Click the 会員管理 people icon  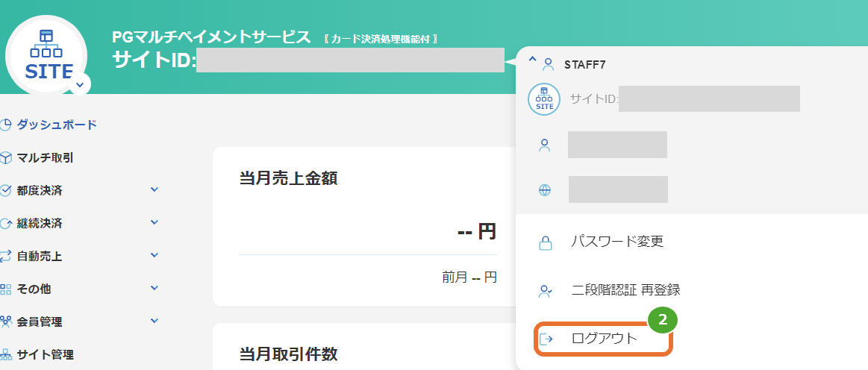[x=6, y=321]
